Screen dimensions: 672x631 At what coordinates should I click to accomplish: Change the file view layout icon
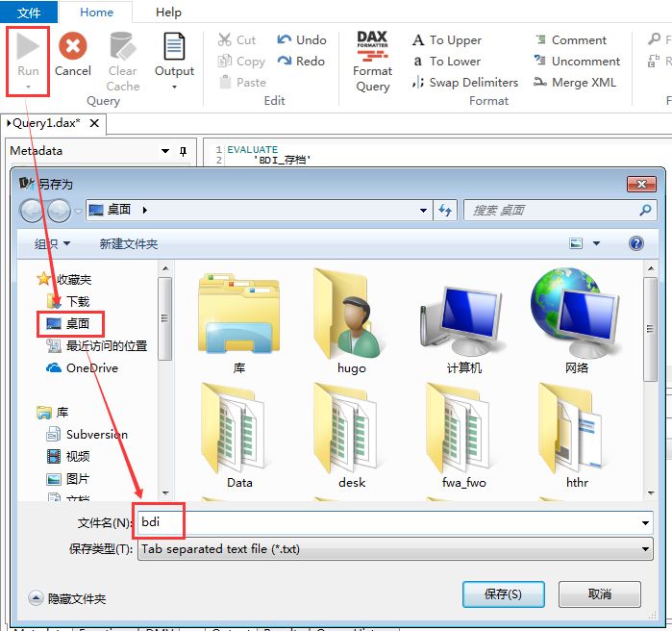(576, 243)
